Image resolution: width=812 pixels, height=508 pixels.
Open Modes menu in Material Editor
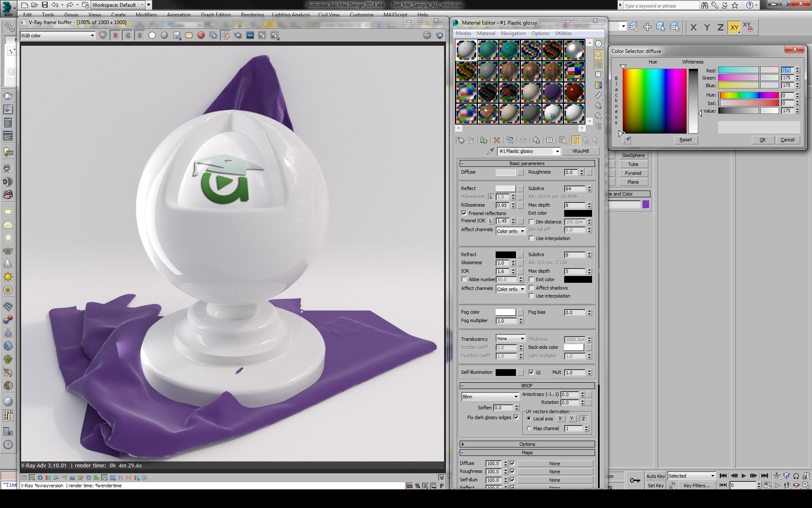click(x=463, y=33)
